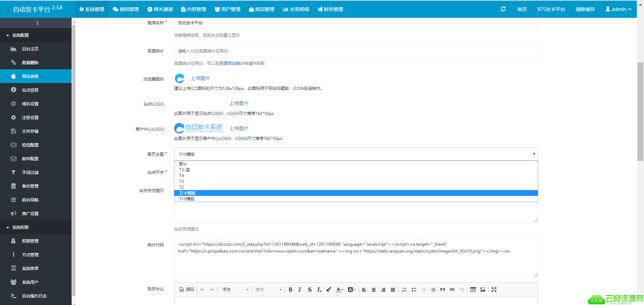Choose 默认 theme option
644x305 pixels.
(x=356, y=164)
